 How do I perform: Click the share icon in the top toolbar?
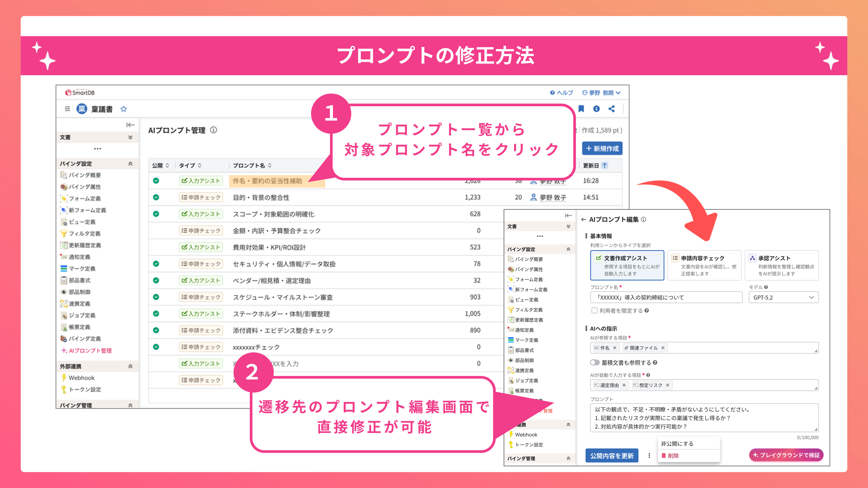click(612, 109)
